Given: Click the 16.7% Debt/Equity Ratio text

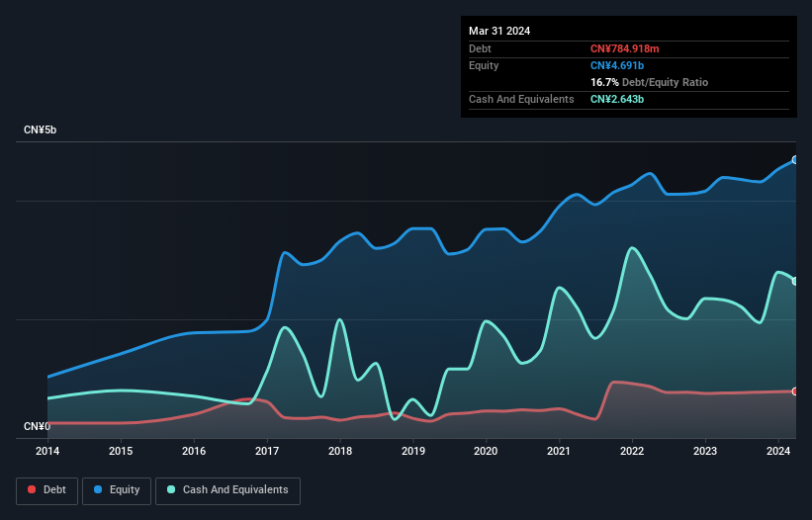Looking at the screenshot, I should point(650,82).
